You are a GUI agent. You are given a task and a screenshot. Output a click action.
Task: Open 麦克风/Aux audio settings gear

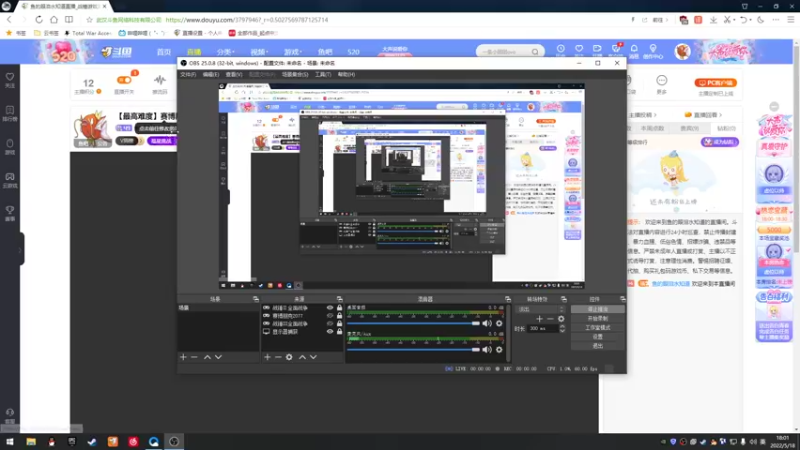pyautogui.click(x=499, y=349)
